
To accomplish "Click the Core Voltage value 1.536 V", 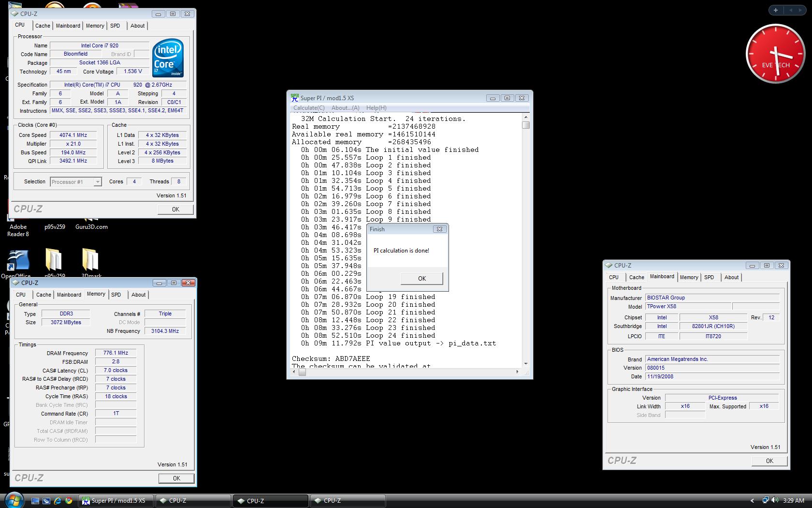I will pos(133,71).
